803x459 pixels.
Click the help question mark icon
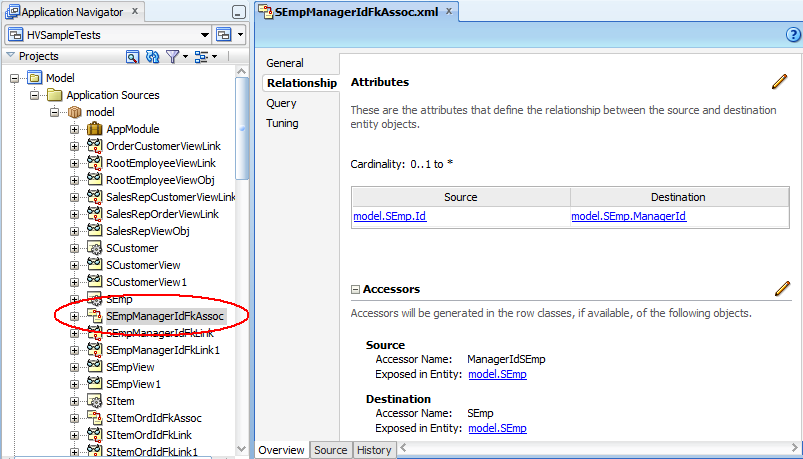[x=792, y=34]
